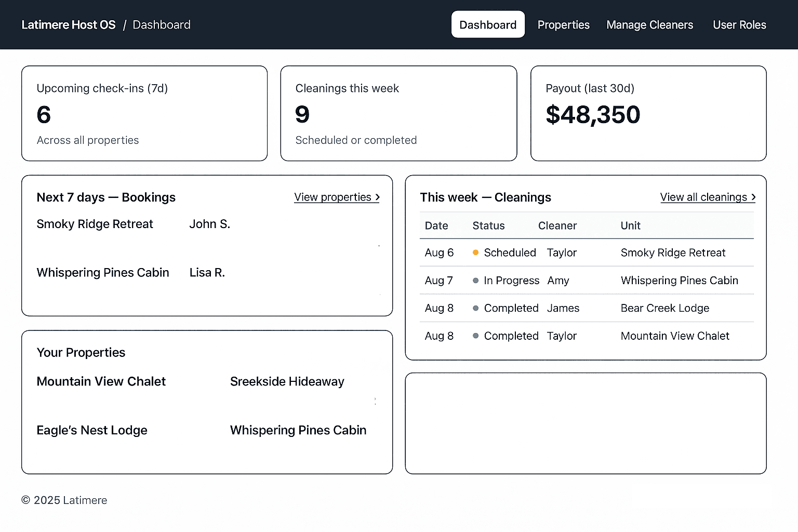Click the Cleaner column header
798x532 pixels.
tap(557, 225)
